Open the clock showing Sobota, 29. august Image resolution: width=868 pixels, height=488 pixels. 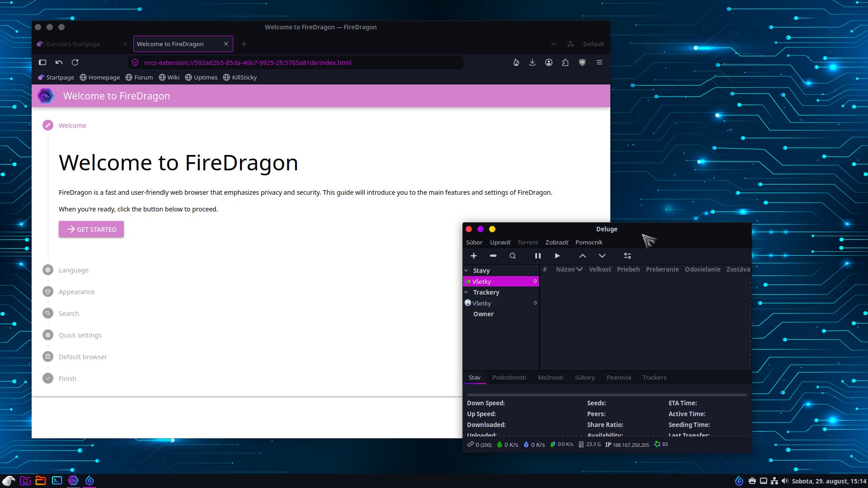pos(829,481)
